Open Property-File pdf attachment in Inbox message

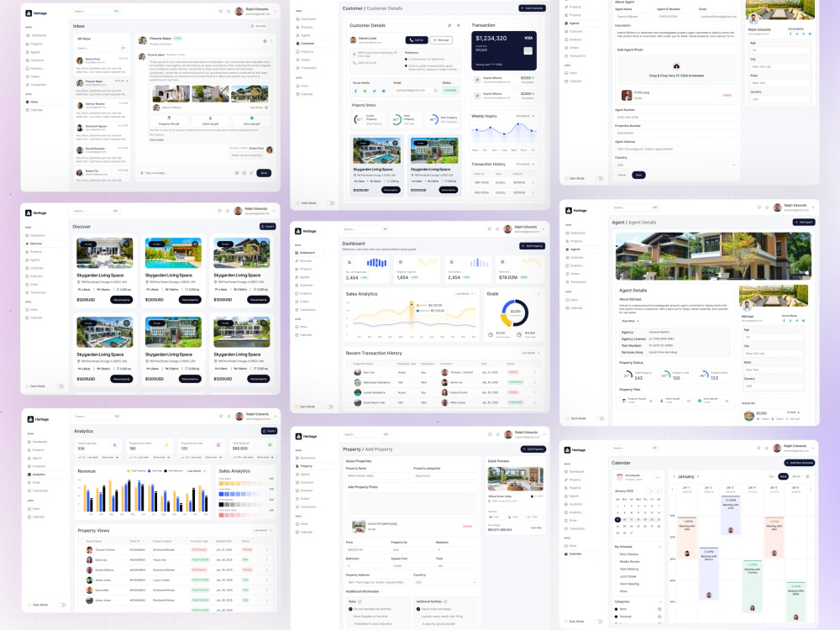170,120
